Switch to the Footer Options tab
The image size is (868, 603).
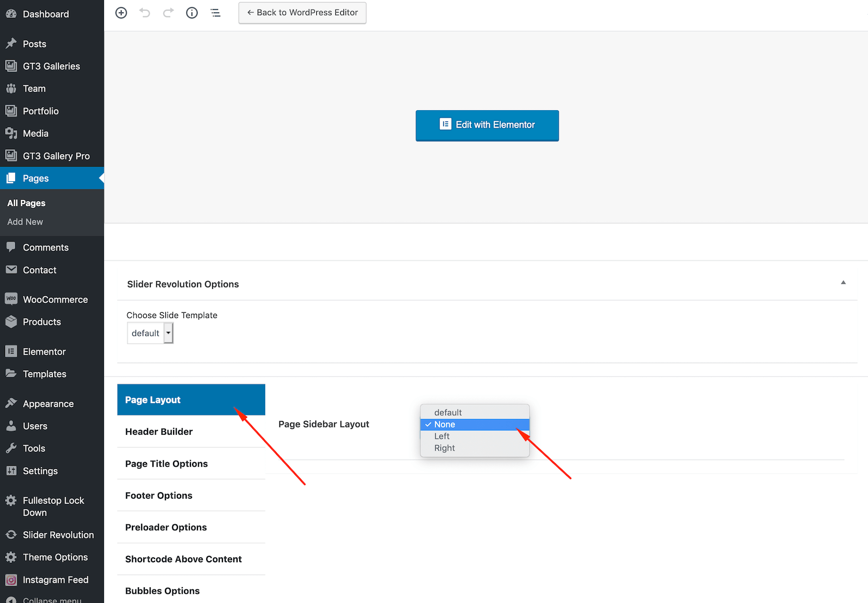pos(191,496)
